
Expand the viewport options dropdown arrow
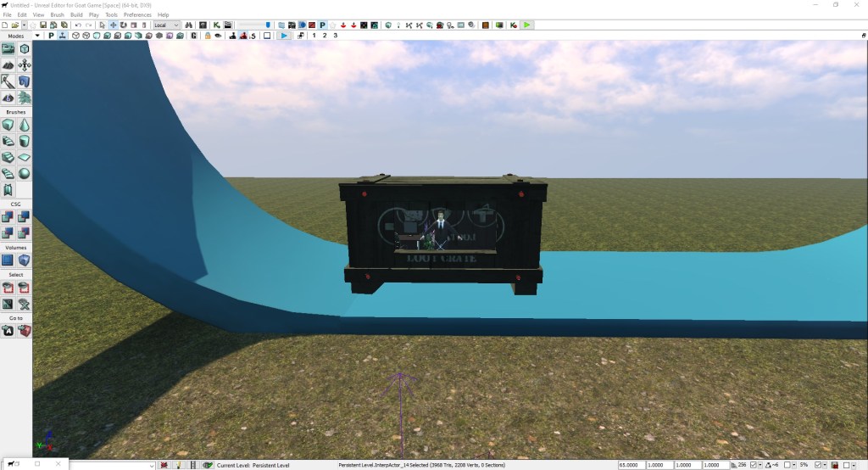pyautogui.click(x=39, y=36)
